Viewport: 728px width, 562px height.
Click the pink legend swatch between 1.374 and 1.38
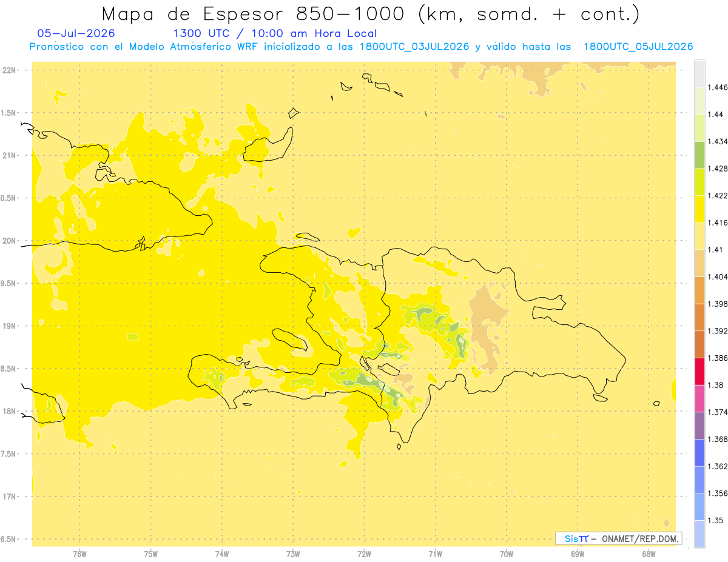699,398
